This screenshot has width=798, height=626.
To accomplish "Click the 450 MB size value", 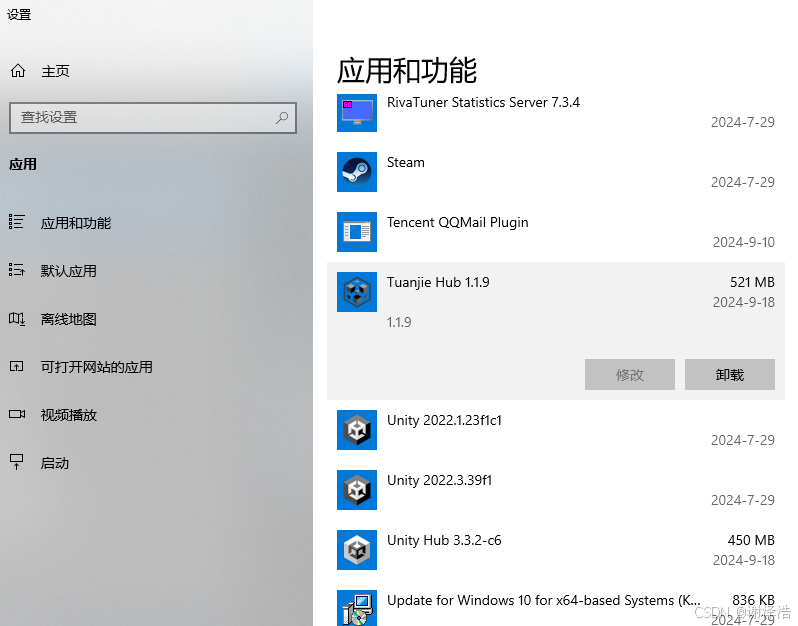I will click(x=751, y=540).
